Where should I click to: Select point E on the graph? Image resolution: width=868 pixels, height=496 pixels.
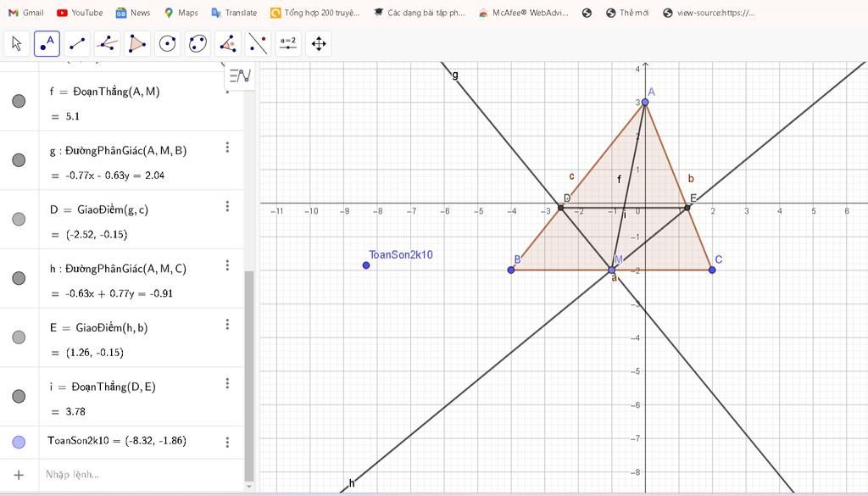(x=687, y=208)
